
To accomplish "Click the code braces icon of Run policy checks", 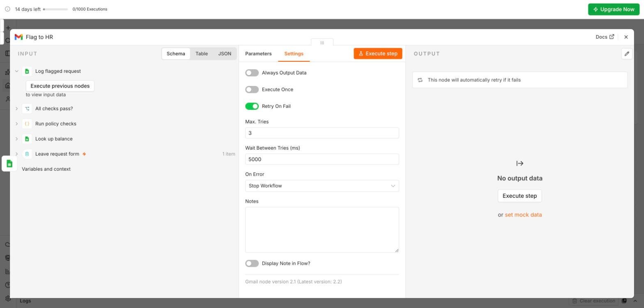I will (27, 124).
